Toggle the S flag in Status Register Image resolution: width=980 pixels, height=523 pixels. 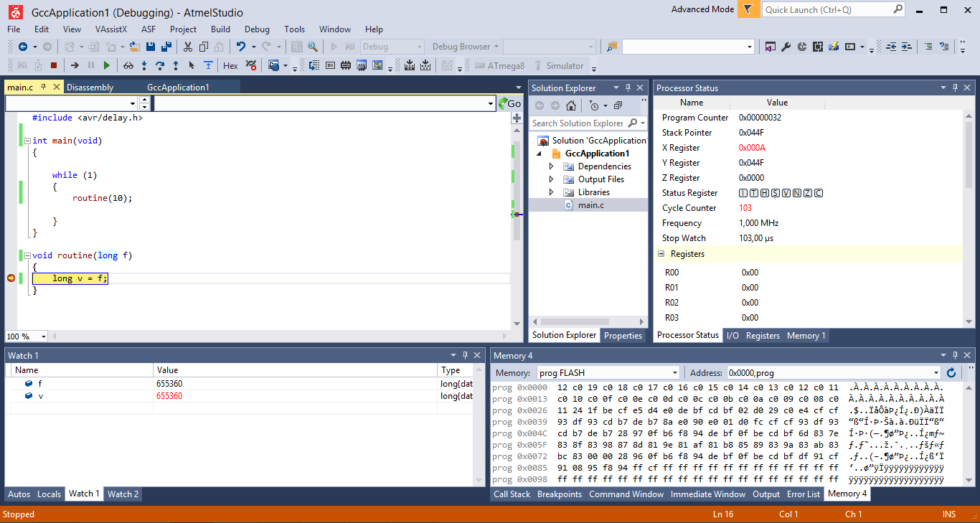(x=776, y=193)
